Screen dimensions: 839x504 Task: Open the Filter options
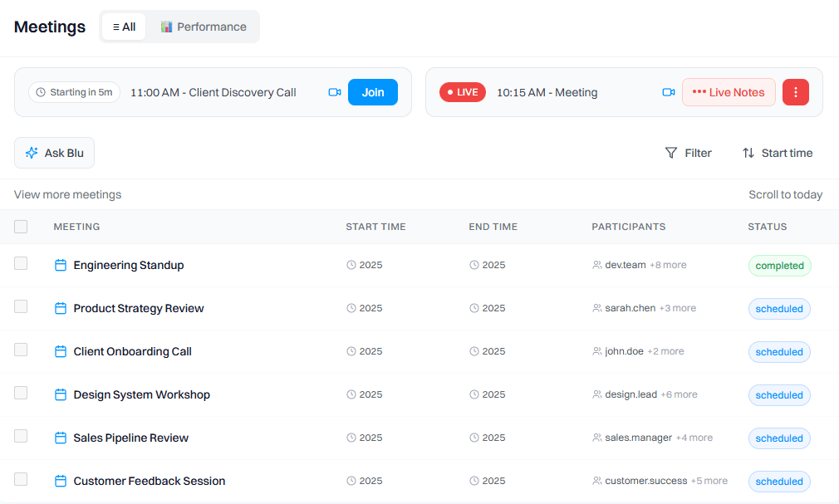(689, 153)
